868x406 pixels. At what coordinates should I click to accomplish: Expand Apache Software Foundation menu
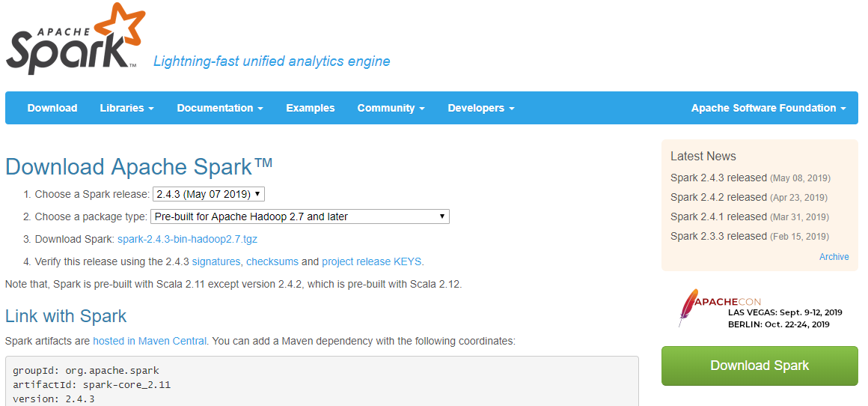click(768, 108)
